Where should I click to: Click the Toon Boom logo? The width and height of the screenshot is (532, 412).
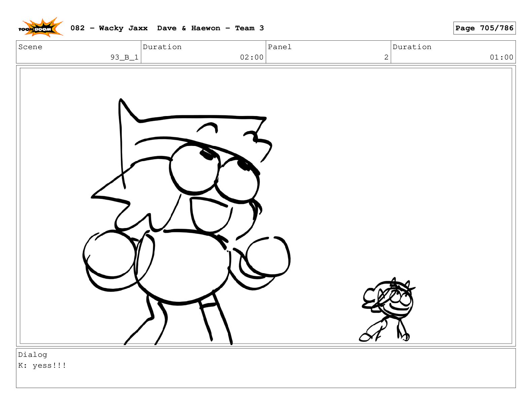(x=41, y=28)
